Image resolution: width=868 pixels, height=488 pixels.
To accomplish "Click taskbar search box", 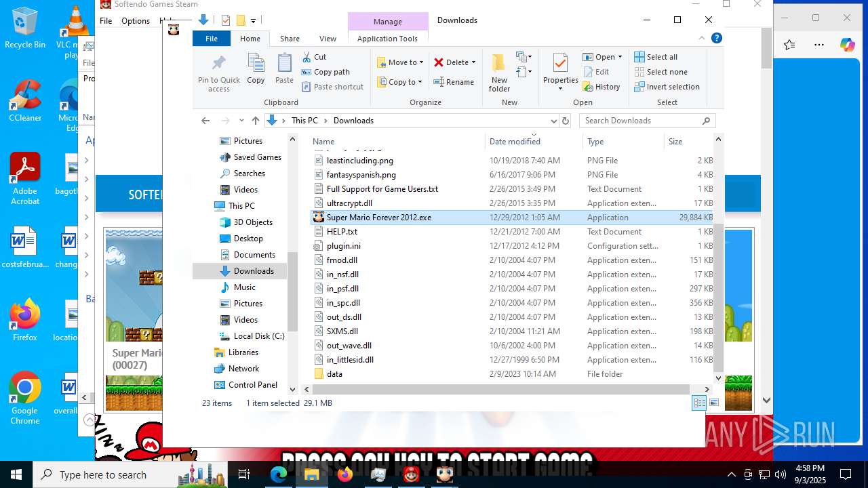I will point(130,474).
